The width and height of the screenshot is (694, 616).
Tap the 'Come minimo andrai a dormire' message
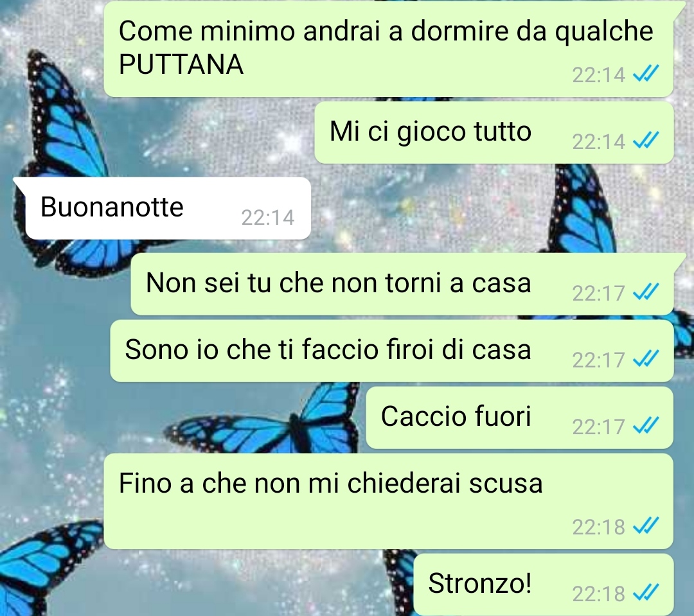[389, 49]
